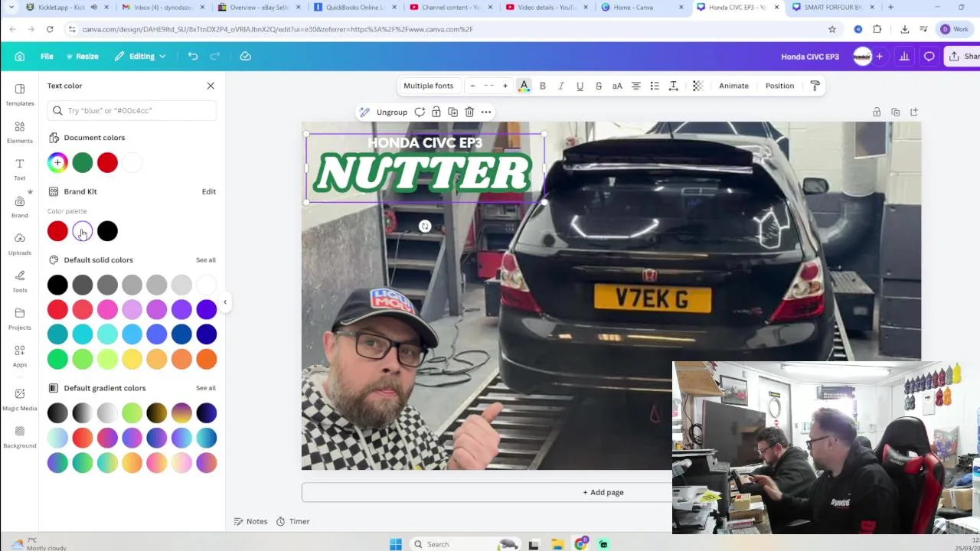980x551 pixels.
Task: Search colors in text color field
Action: 132,110
